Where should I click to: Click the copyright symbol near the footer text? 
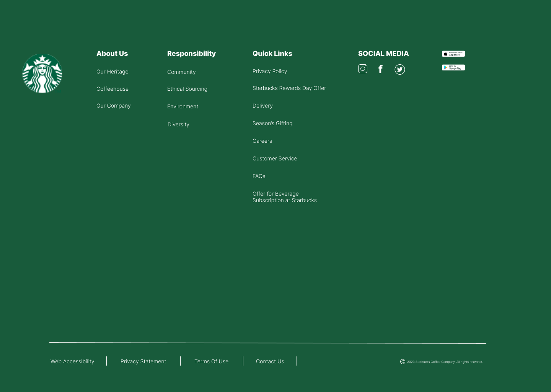[403, 361]
